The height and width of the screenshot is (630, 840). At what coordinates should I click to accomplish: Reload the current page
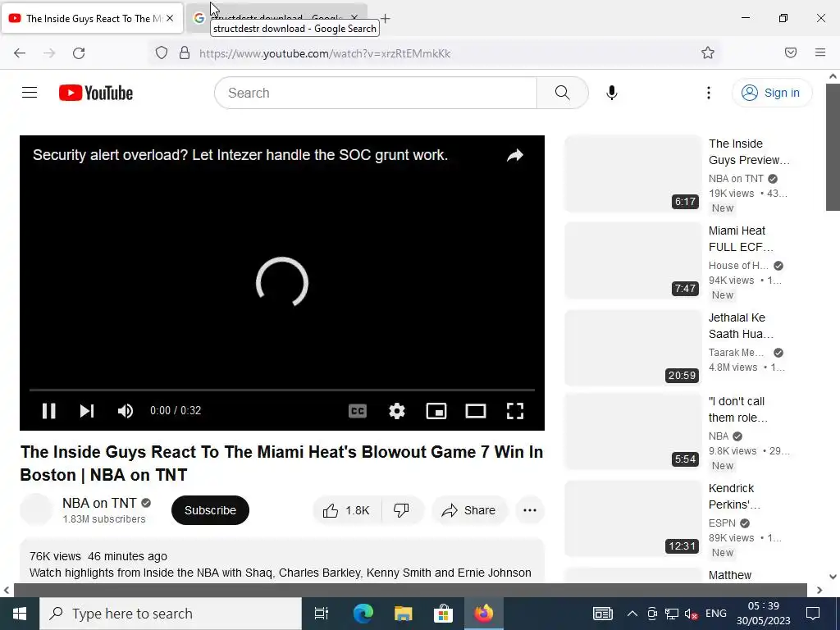click(79, 53)
